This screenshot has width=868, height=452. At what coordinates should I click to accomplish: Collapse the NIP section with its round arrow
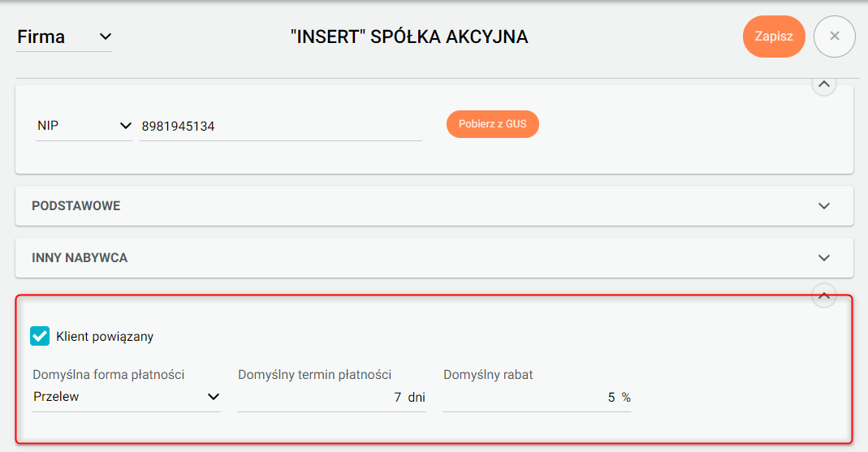824,84
